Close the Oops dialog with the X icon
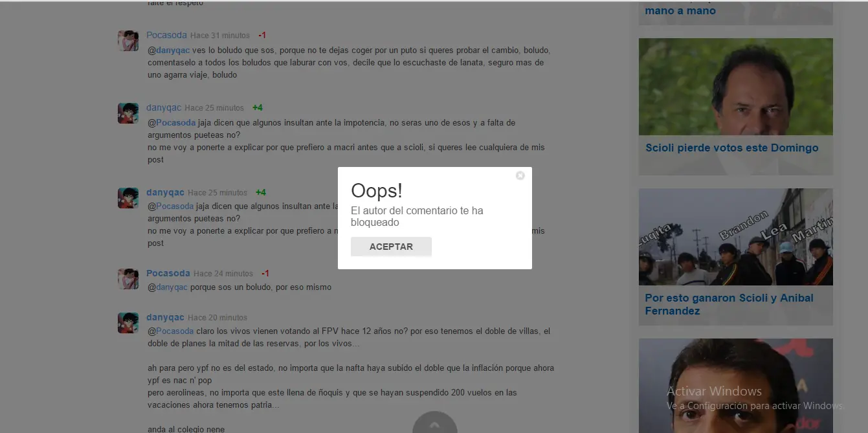868x433 pixels. tap(520, 175)
